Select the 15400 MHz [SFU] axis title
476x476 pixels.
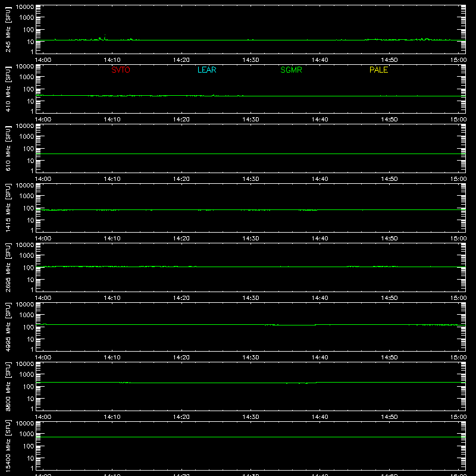[x=8, y=446]
